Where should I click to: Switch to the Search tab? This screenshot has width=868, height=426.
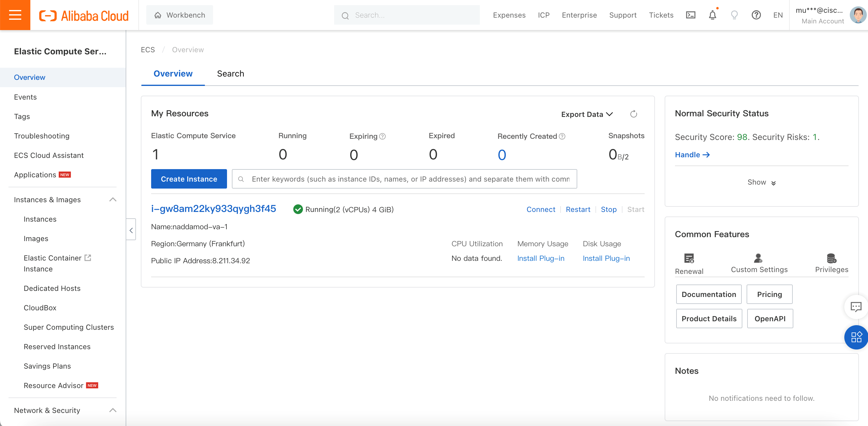pyautogui.click(x=230, y=74)
